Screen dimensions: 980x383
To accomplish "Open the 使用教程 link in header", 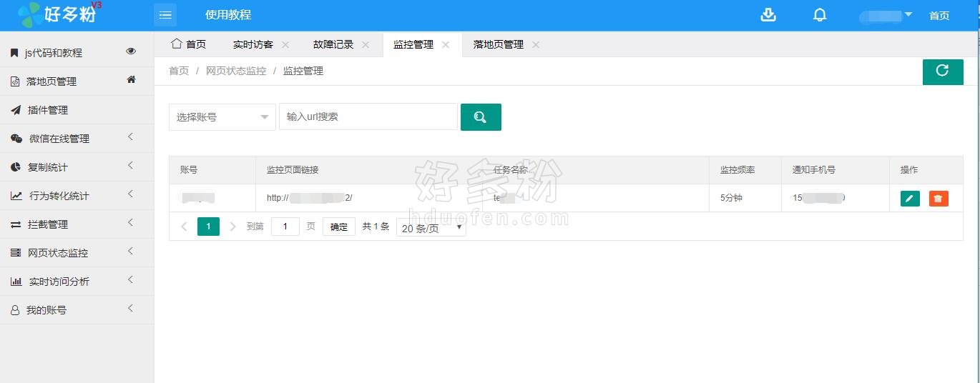I will point(228,15).
